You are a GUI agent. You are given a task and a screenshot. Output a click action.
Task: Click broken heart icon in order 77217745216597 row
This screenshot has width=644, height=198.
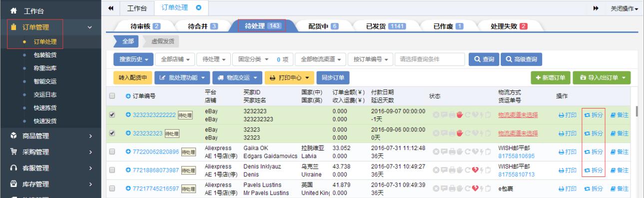[475, 188]
